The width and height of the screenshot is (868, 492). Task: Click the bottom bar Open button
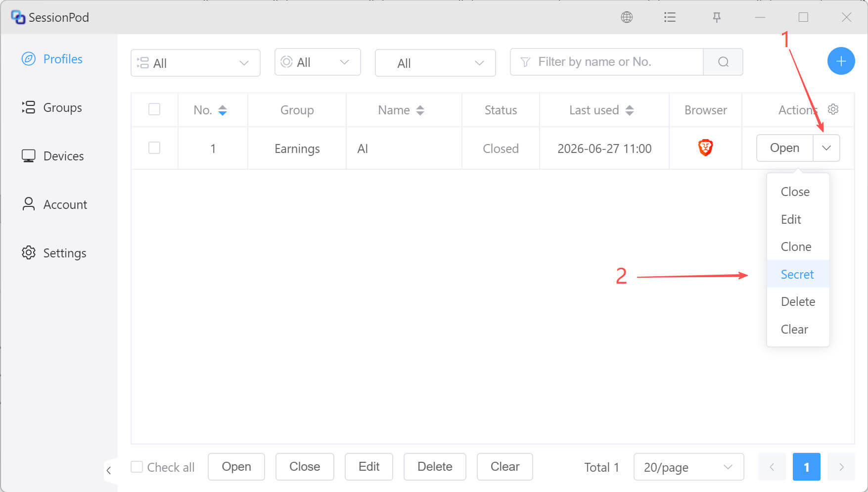[x=236, y=467]
